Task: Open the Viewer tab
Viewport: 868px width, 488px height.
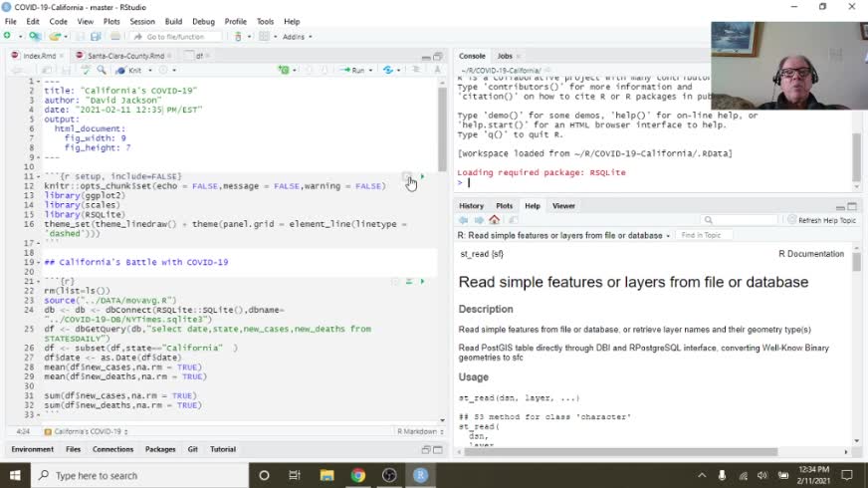Action: click(x=563, y=205)
